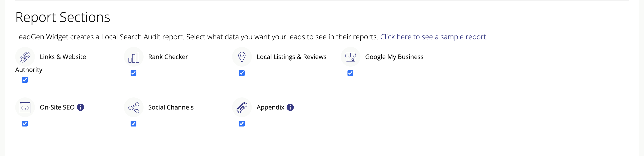This screenshot has width=644, height=156.
Task: Click the map pin icon for Local Listings
Action: click(241, 57)
